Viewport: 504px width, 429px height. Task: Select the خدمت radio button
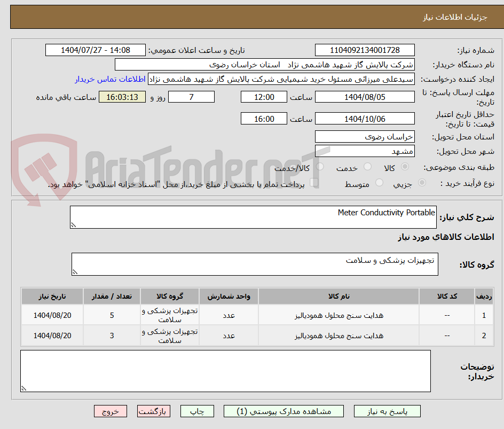click(x=367, y=167)
